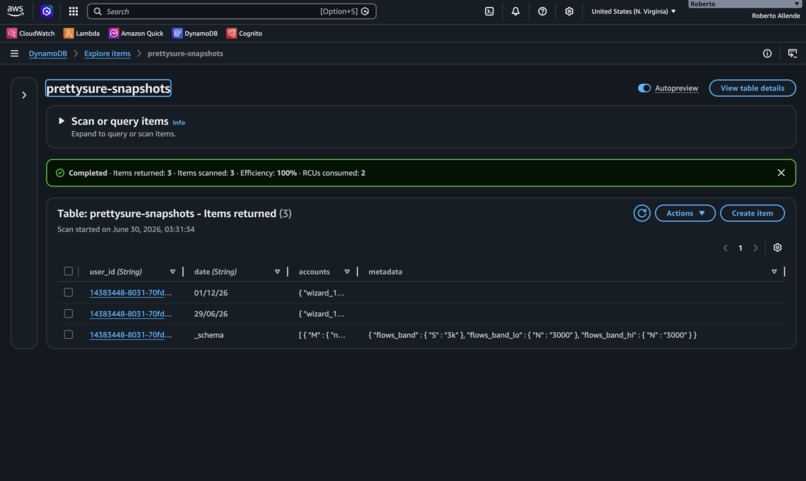806x481 pixels.
Task: Click the user_id (String) column header
Action: click(116, 272)
